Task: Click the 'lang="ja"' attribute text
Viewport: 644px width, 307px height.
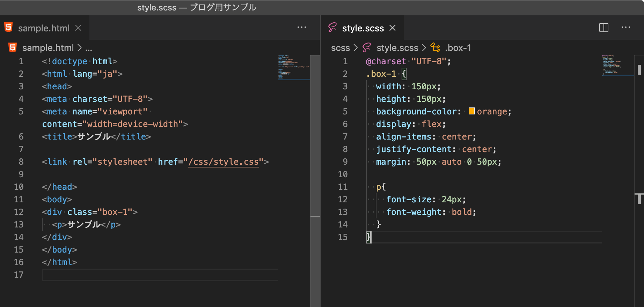Action: pyautogui.click(x=95, y=74)
